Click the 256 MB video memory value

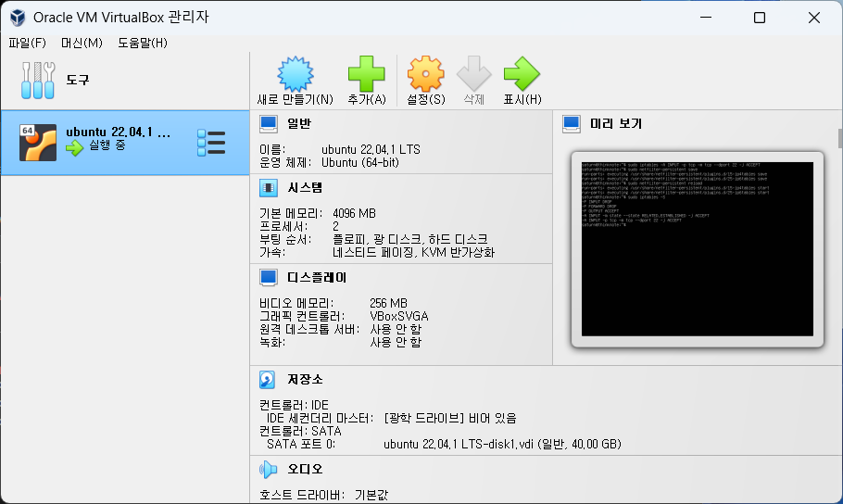click(x=389, y=303)
